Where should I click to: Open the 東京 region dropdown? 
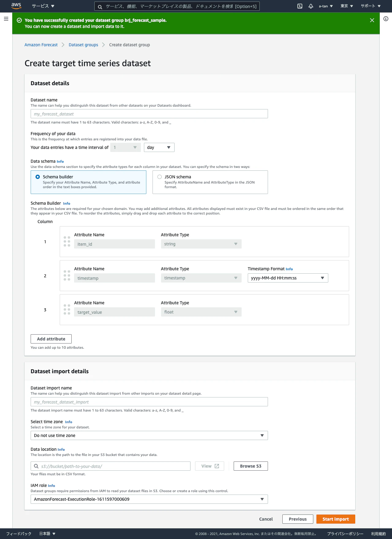[x=347, y=6]
